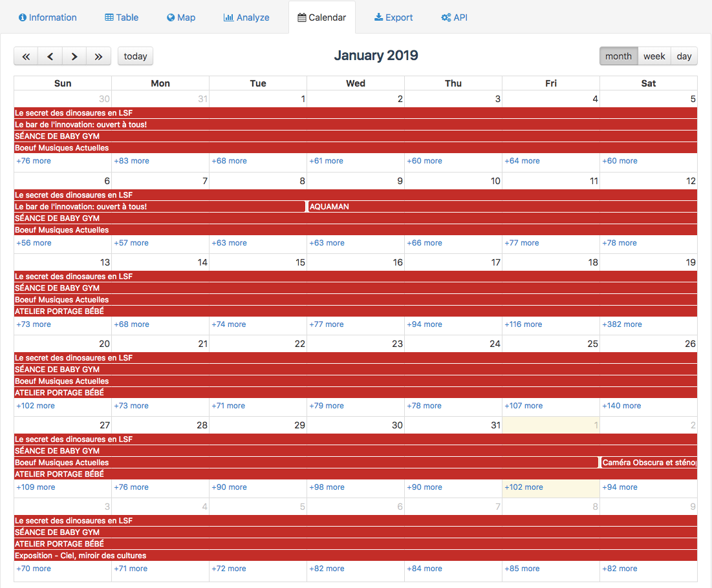The height and width of the screenshot is (588, 712).
Task: Switch to the Table tab
Action: (122, 17)
